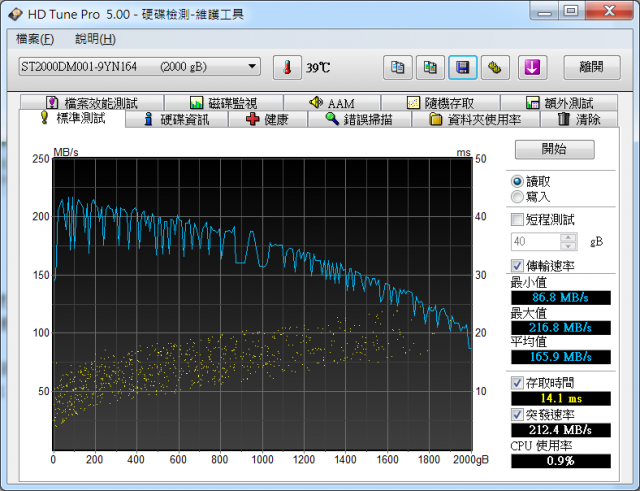Click the short test size field showing 40
Viewport: 640px width, 491px height.
click(x=536, y=242)
